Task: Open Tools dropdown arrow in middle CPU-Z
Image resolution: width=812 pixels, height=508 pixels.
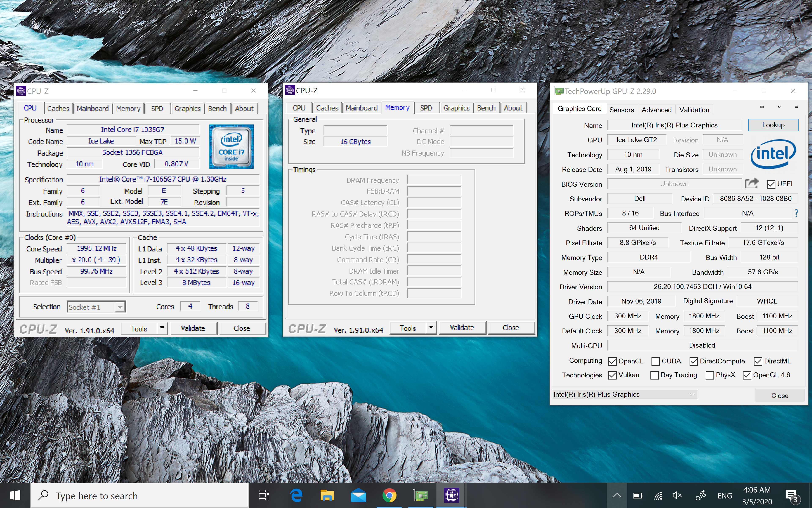Action: pyautogui.click(x=431, y=327)
